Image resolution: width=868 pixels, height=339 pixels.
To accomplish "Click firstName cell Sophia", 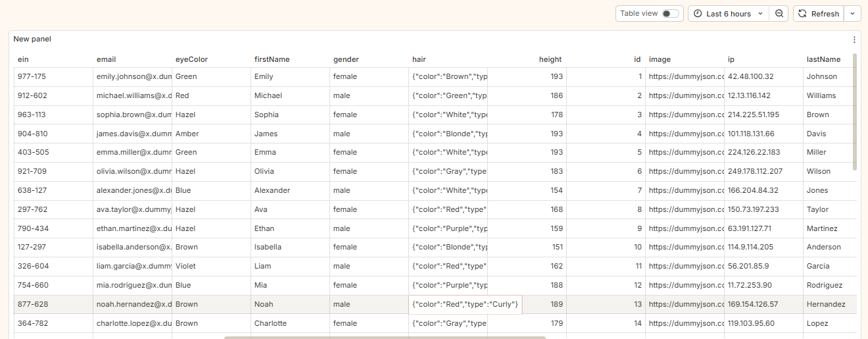I will click(x=290, y=115).
